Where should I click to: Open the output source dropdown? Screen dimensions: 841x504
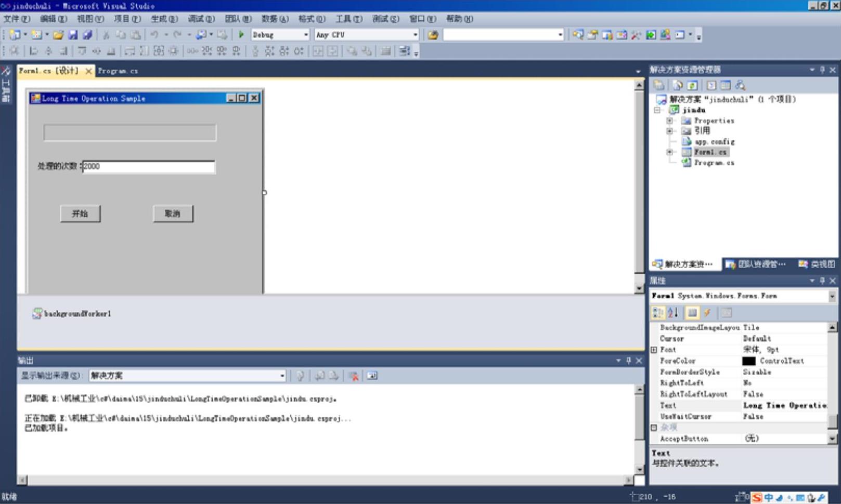(x=282, y=376)
